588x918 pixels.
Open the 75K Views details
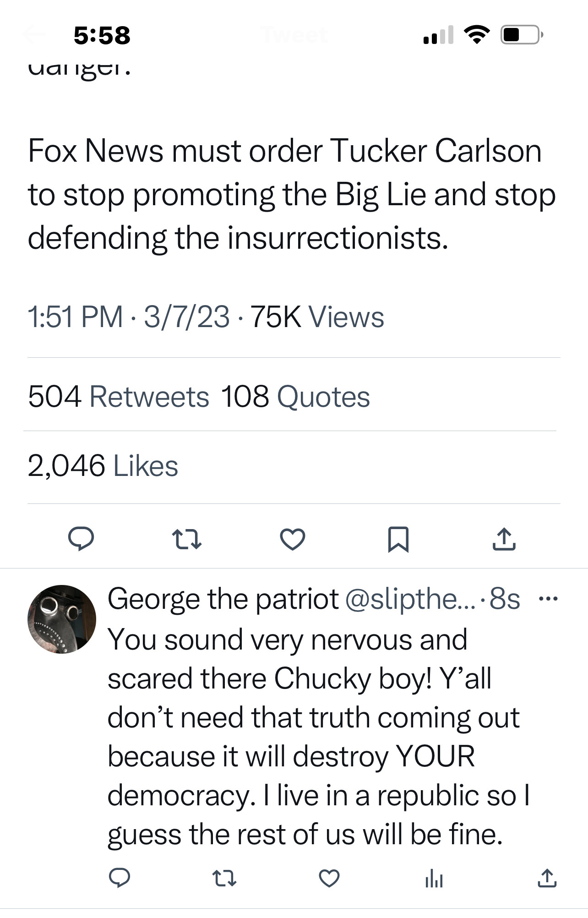point(317,317)
